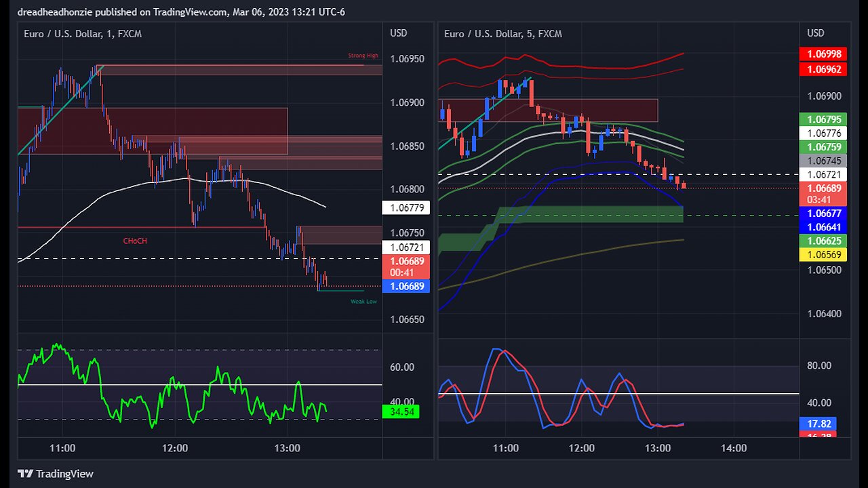The width and height of the screenshot is (868, 488).
Task: Select the 'Euro / U.S. Dollar, 1, FXCM' chart title
Action: point(82,33)
